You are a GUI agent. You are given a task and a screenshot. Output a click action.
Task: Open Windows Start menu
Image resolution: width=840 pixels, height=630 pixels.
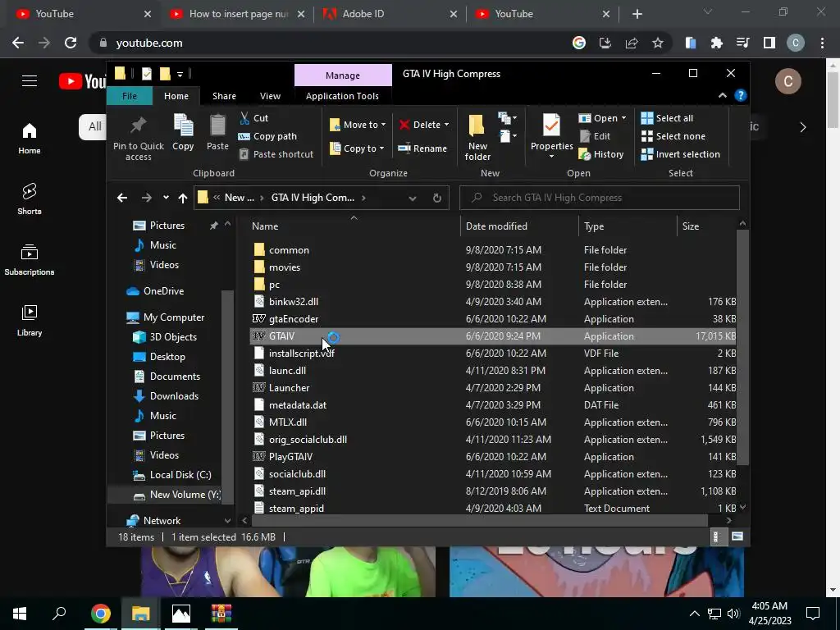tap(20, 614)
